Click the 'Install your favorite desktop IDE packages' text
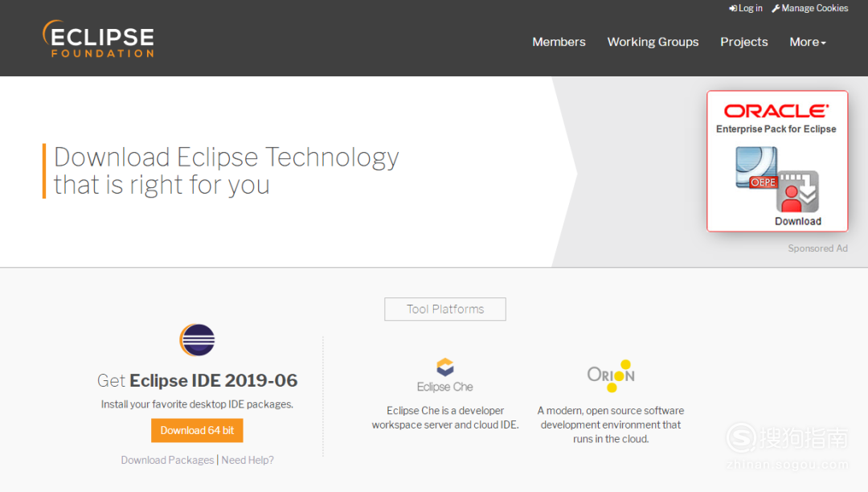The width and height of the screenshot is (868, 492). 197,404
